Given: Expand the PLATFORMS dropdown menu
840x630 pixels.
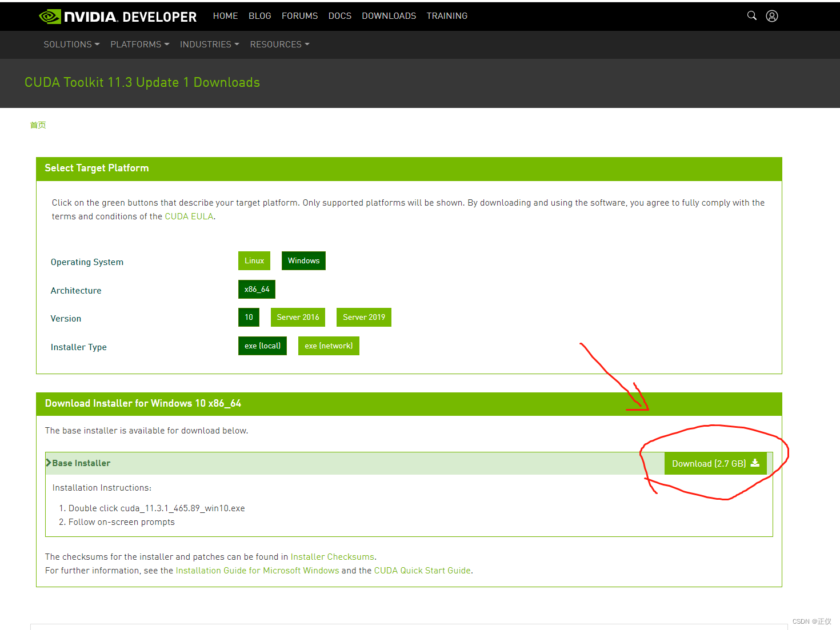Looking at the screenshot, I should (x=140, y=45).
